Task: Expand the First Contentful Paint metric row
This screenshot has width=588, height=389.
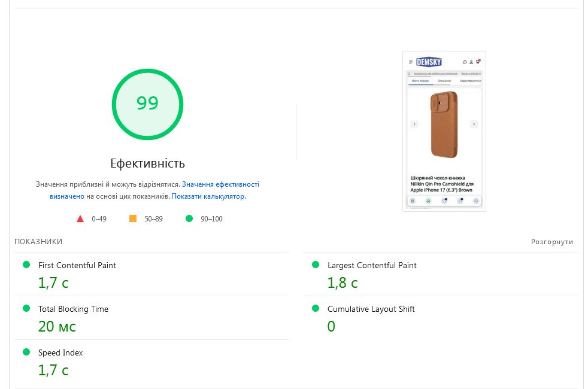Action: point(77,265)
